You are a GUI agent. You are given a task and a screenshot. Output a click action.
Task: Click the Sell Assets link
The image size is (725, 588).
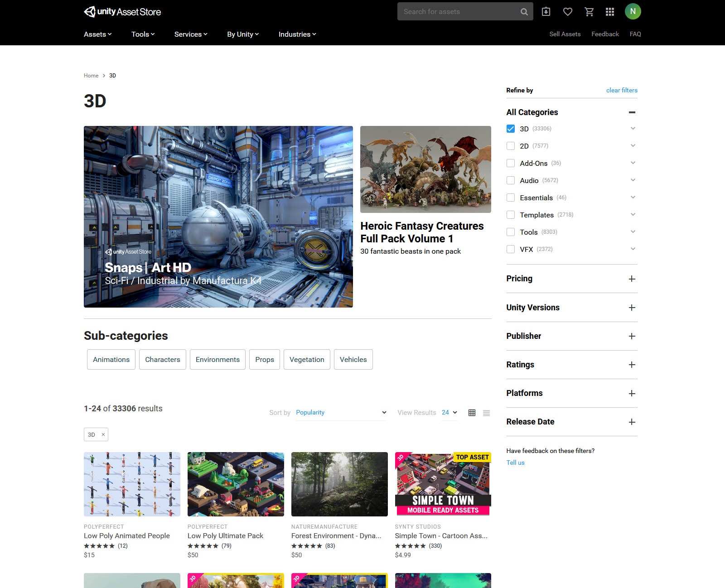click(x=565, y=34)
